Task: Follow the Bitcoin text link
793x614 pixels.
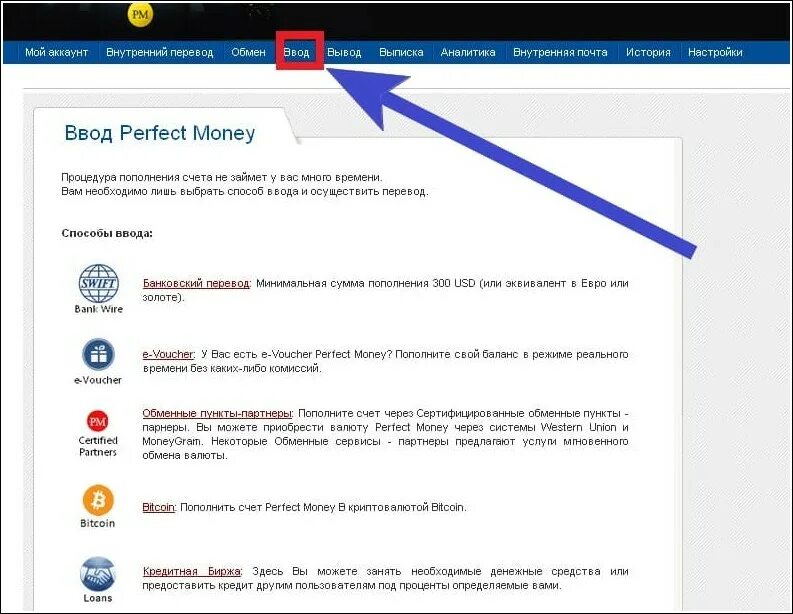Action: tap(158, 507)
